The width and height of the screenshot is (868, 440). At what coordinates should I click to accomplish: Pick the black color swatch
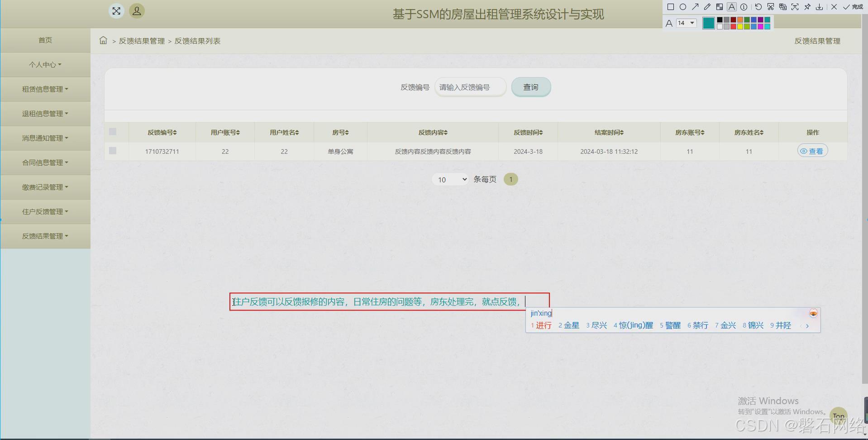pos(720,20)
